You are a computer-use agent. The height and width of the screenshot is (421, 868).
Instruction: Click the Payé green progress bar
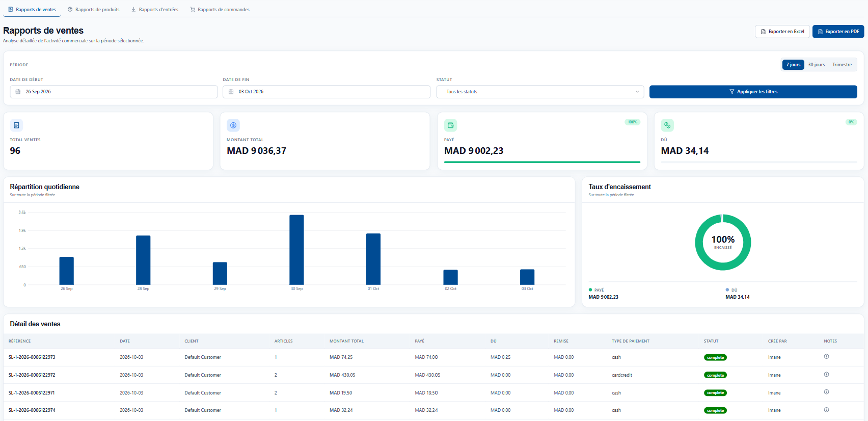pos(542,162)
